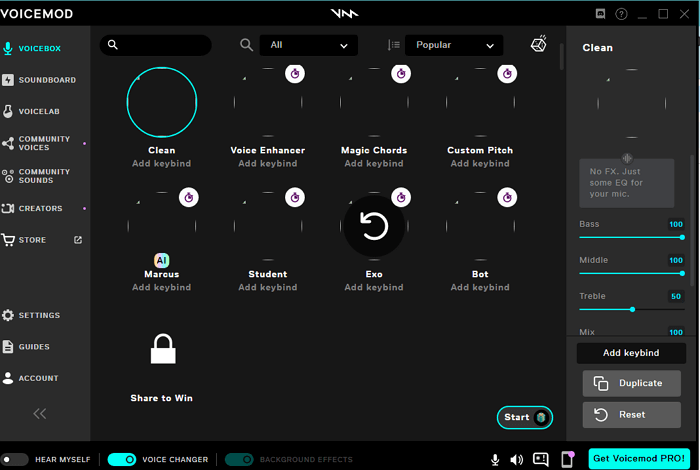
Task: Adjust the Middle slider
Action: click(x=632, y=273)
